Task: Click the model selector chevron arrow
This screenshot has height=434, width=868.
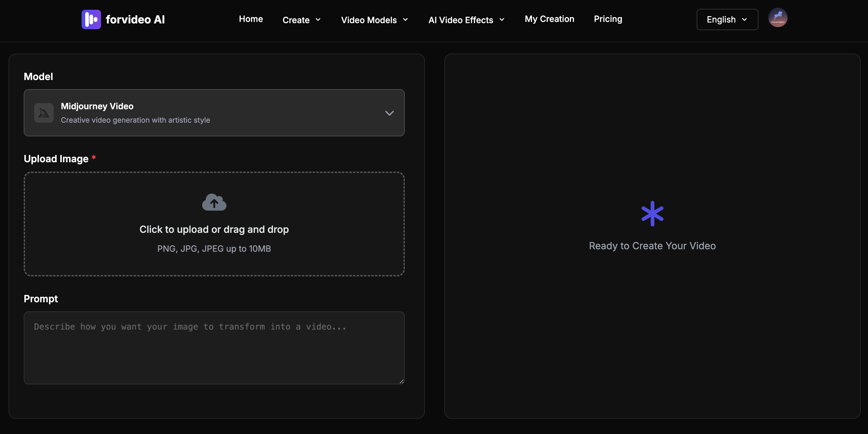Action: (x=390, y=113)
